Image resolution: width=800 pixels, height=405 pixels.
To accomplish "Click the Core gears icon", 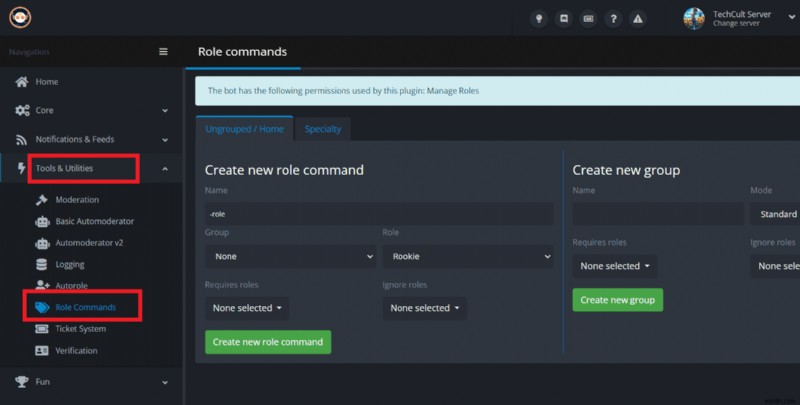I will pyautogui.click(x=22, y=110).
